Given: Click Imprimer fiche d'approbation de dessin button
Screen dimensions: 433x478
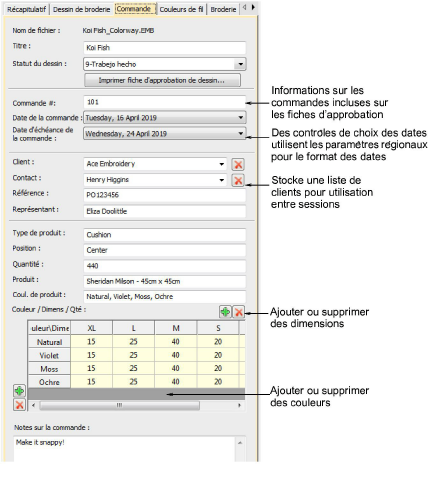Looking at the screenshot, I should coord(162,80).
